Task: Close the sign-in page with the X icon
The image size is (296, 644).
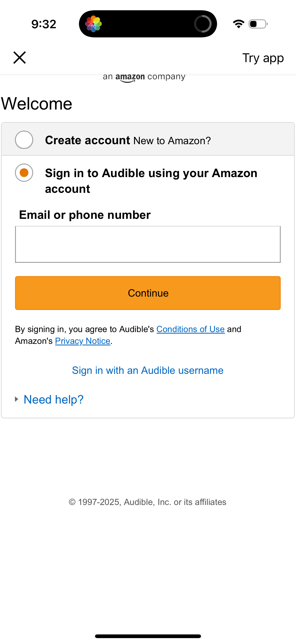Action: pos(19,58)
